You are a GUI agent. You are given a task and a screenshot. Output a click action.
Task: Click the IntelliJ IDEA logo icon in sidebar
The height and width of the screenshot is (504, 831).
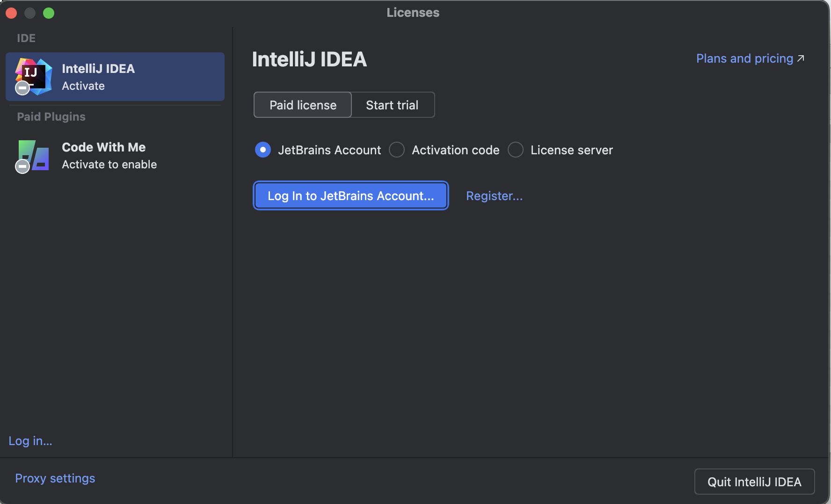point(33,77)
